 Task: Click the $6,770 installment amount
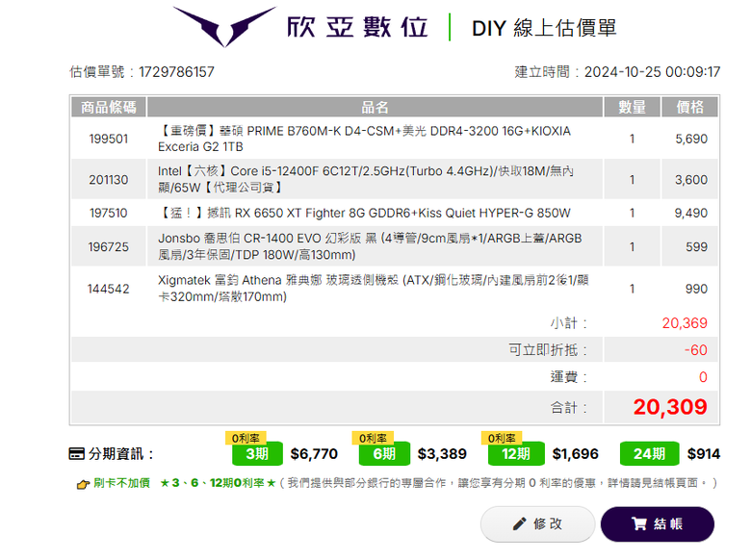point(314,454)
